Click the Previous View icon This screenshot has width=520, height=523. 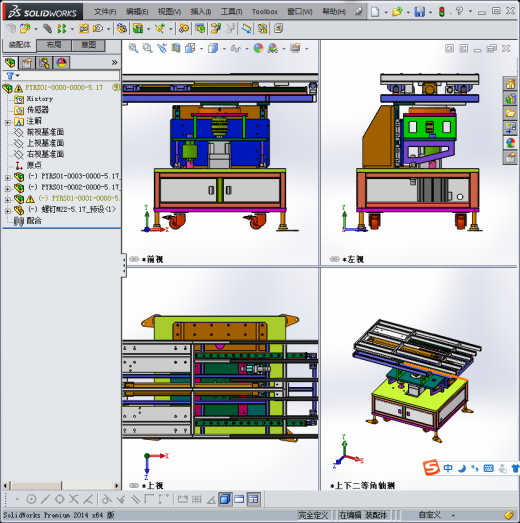(x=162, y=48)
